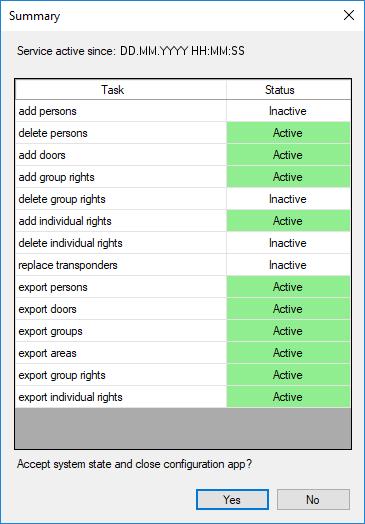This screenshot has width=365, height=524.
Task: Select the delete group rights row
Action: click(x=183, y=199)
